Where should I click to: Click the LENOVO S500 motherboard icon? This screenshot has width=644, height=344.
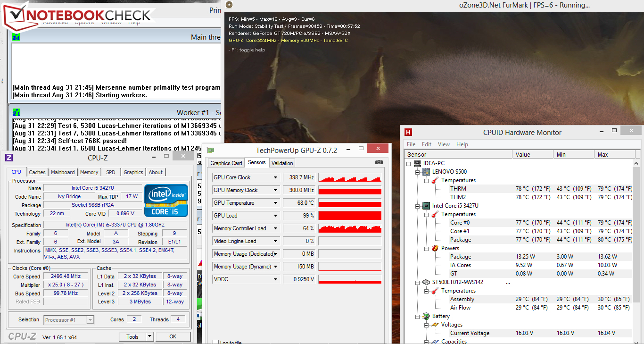click(x=427, y=172)
